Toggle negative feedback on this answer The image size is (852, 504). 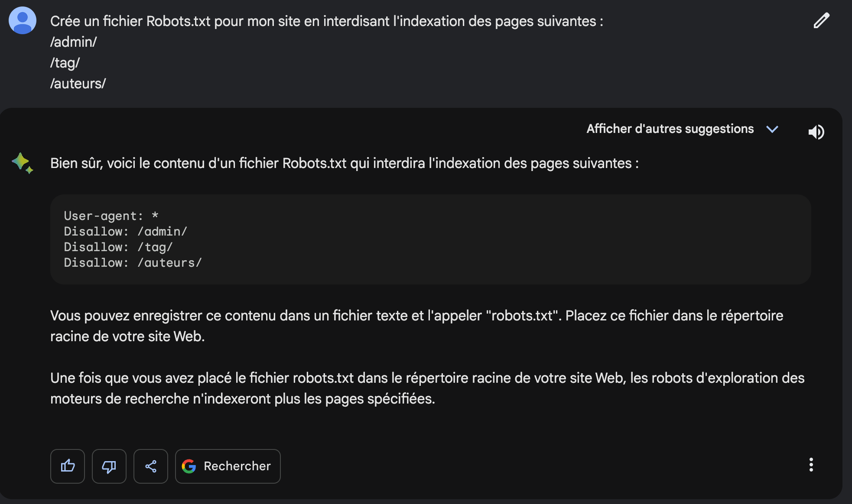coord(109,466)
